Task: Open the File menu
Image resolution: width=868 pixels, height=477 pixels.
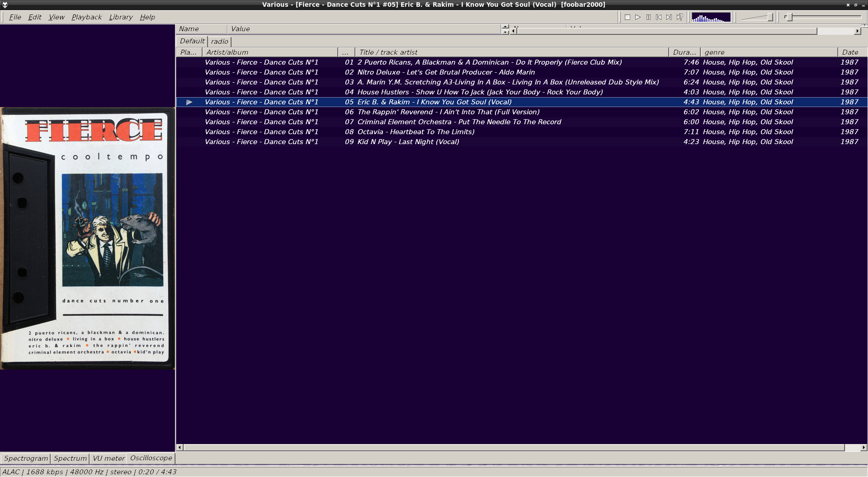Action: [x=15, y=17]
